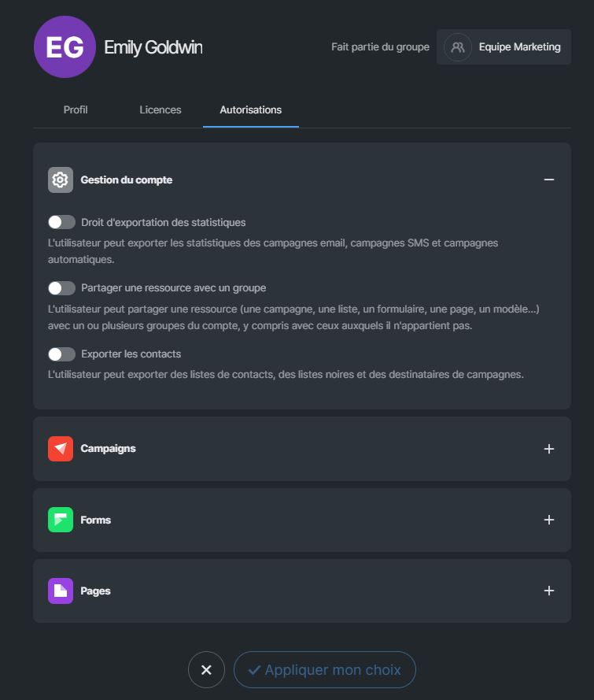Click the Emily Goldwin name heading
This screenshot has width=594, height=700.
click(153, 47)
